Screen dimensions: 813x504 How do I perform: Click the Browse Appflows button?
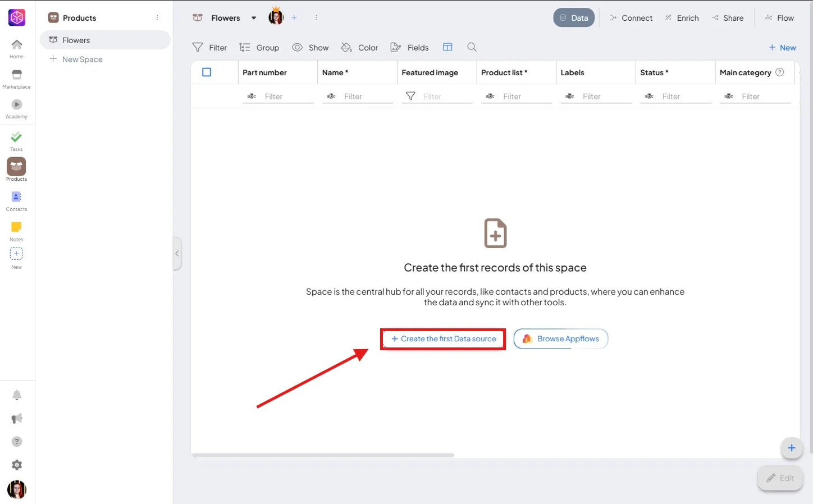click(561, 339)
